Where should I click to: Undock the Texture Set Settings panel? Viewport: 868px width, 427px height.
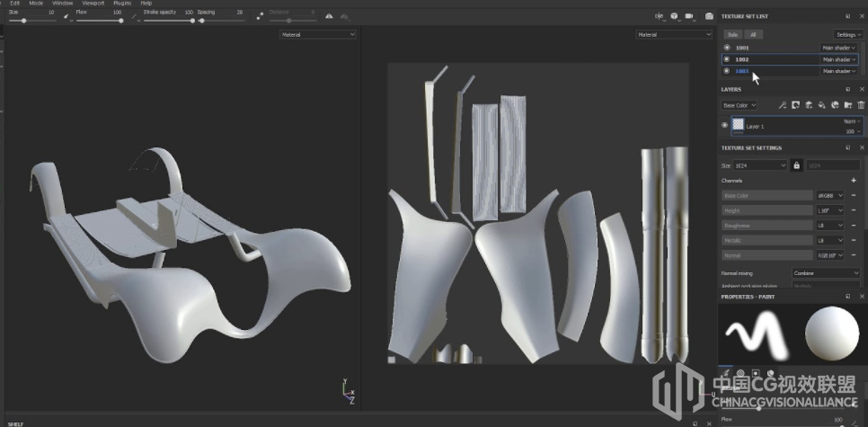tap(847, 147)
